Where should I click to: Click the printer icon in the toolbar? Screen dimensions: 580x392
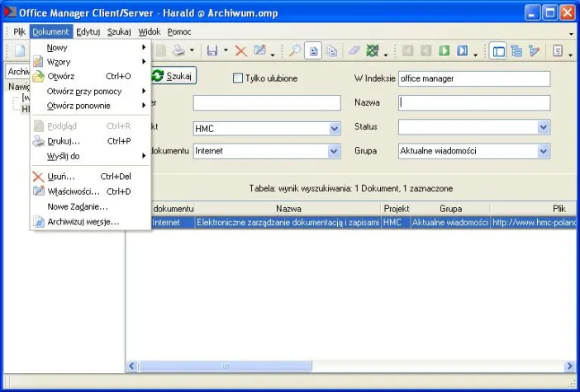(x=178, y=51)
